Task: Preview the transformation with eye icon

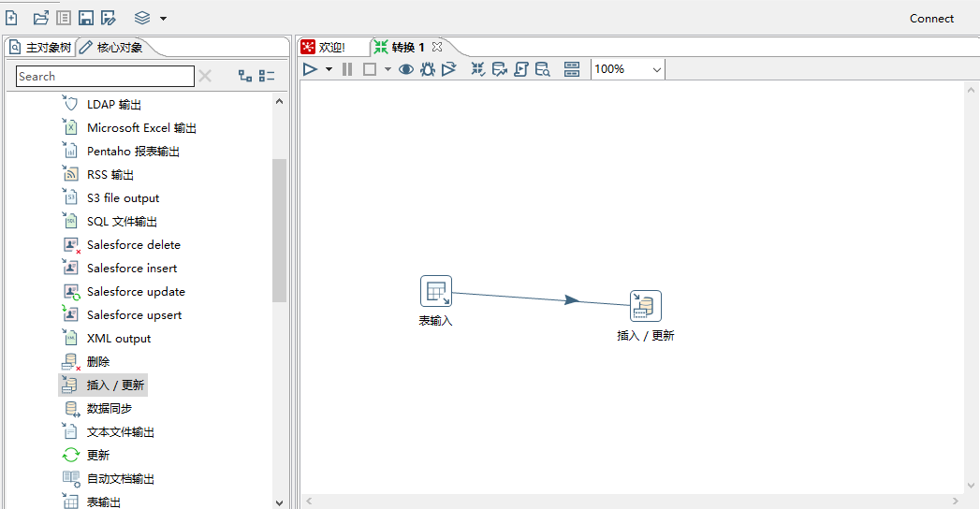Action: pyautogui.click(x=406, y=69)
